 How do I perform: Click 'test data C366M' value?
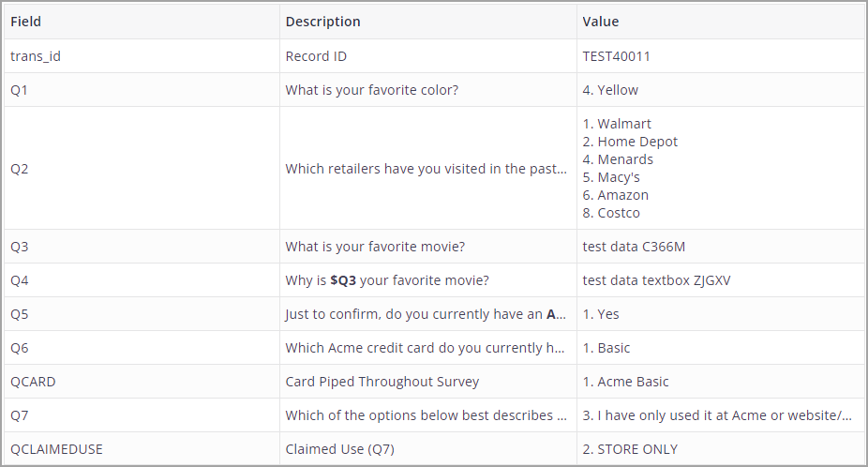point(634,247)
